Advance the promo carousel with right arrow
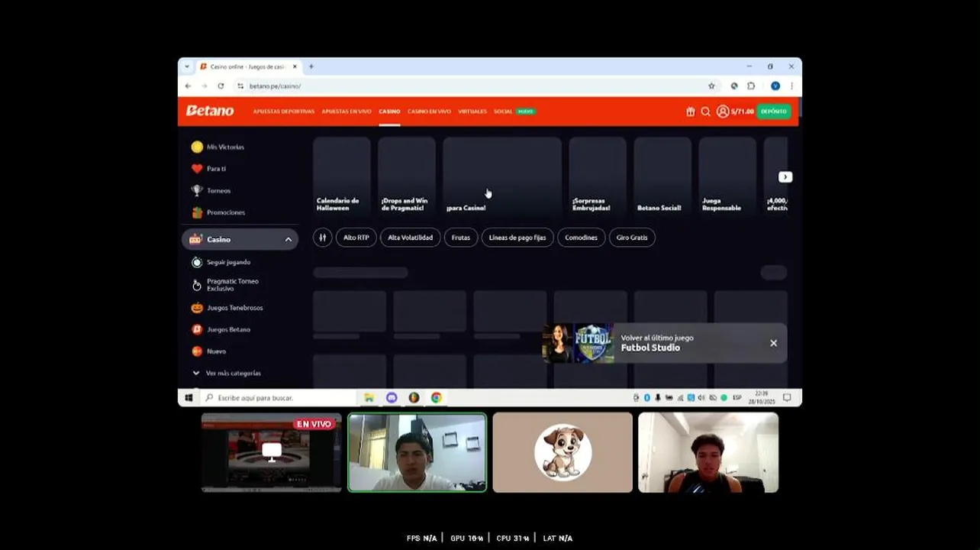This screenshot has width=980, height=550. [785, 177]
